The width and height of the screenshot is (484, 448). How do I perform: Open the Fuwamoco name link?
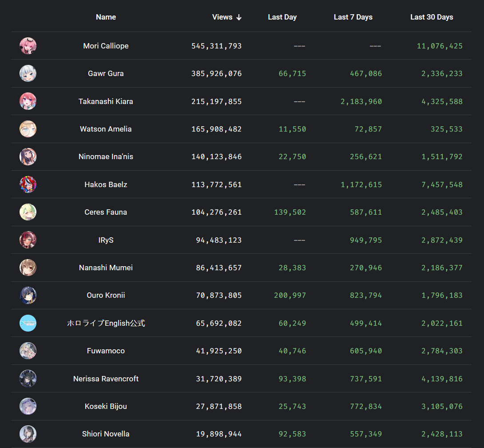click(x=106, y=351)
